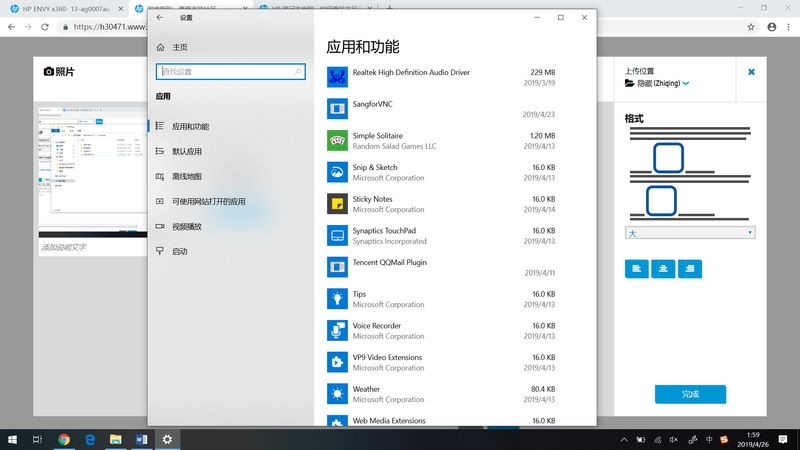Select the lower image layout option
800x450 pixels.
click(x=661, y=201)
